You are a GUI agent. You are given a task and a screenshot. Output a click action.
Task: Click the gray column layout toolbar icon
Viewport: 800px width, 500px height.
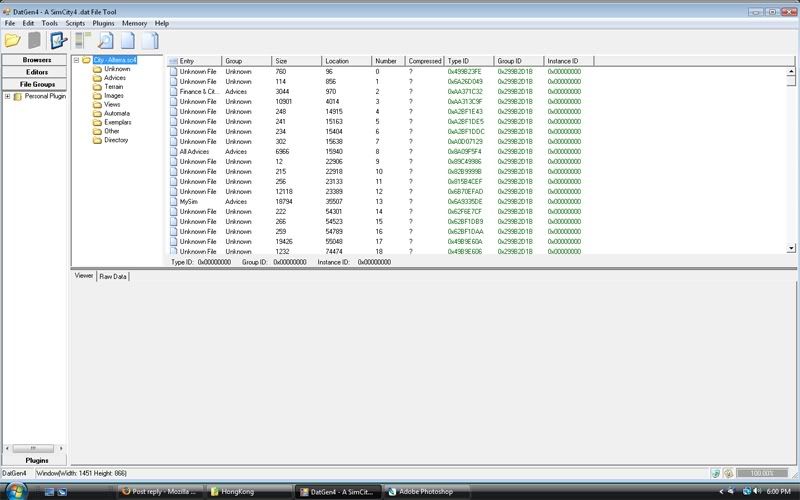(83, 40)
